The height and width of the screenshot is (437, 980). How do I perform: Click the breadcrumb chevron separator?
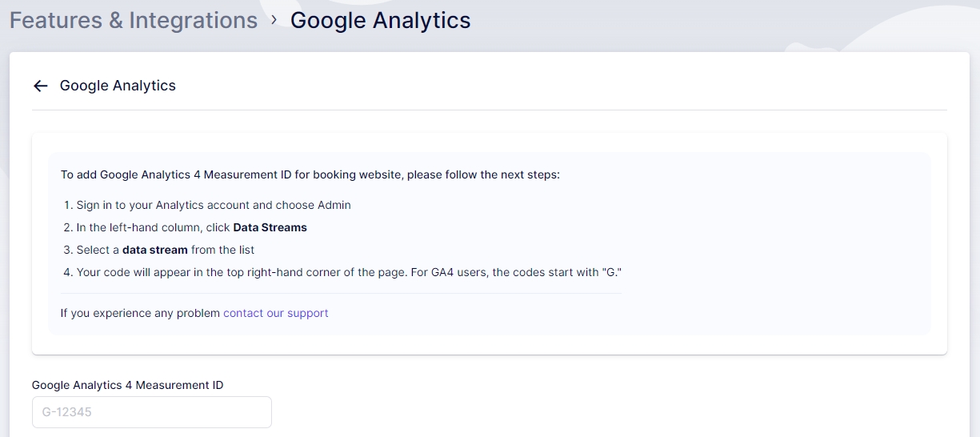click(x=274, y=20)
